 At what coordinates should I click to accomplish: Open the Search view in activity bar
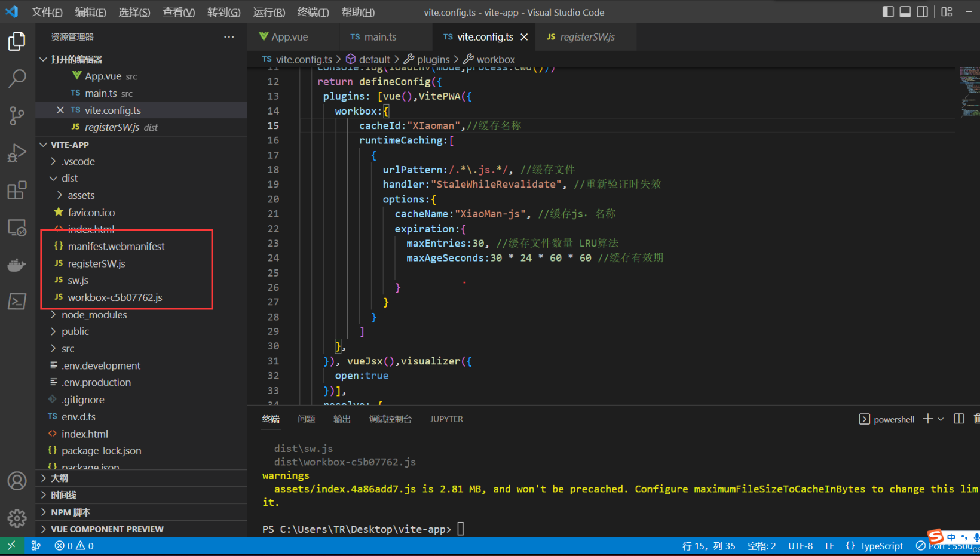[x=17, y=78]
